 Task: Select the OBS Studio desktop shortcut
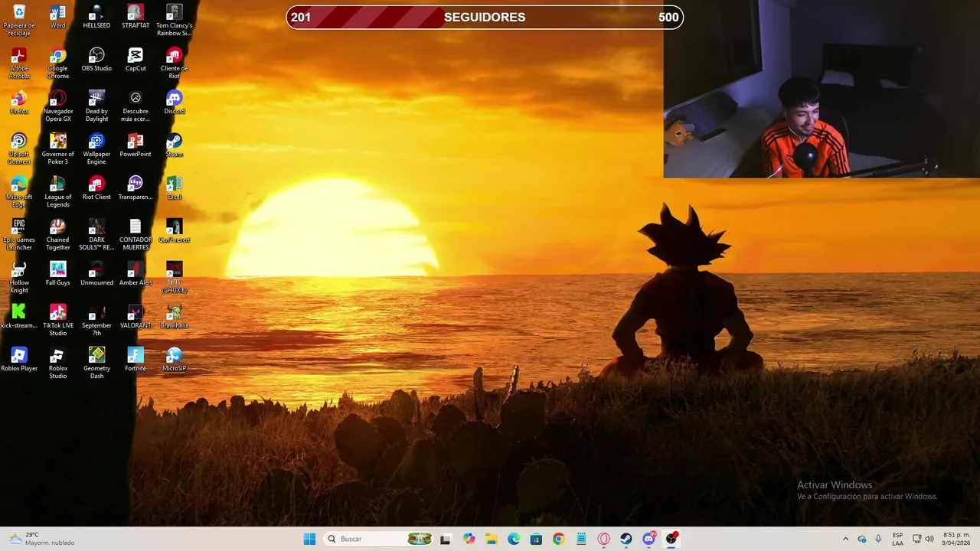[x=96, y=60]
